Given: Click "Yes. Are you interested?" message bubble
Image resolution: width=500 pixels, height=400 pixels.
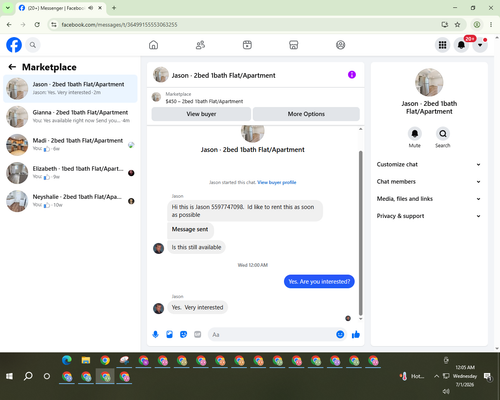Looking at the screenshot, I should click(x=319, y=282).
